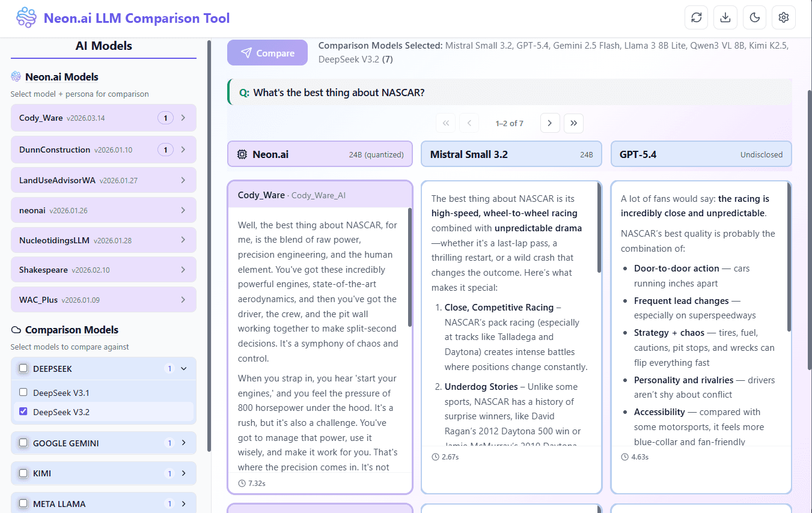Image resolution: width=812 pixels, height=513 pixels.
Task: Expand the Shakespeare model chevron
Action: pyautogui.click(x=183, y=270)
